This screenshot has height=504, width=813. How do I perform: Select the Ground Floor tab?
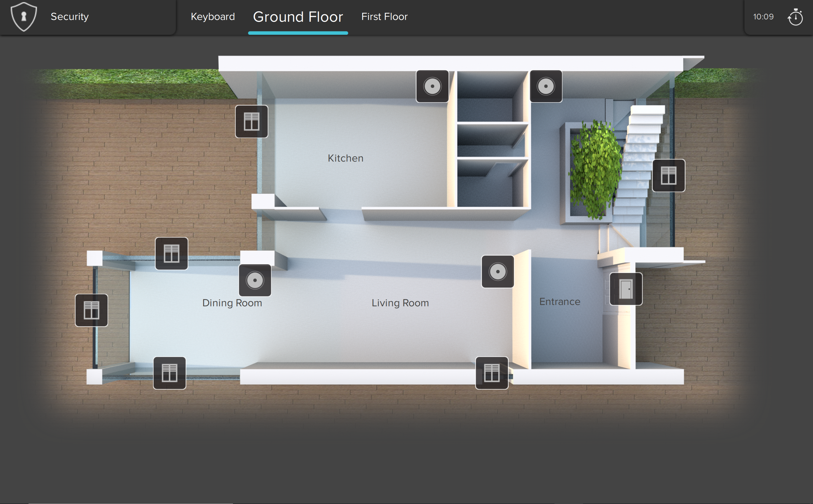(x=298, y=17)
